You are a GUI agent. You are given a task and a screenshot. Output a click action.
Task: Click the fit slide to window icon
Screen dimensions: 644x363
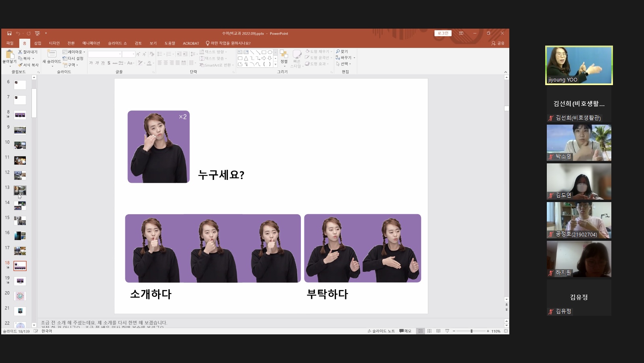tap(506, 331)
